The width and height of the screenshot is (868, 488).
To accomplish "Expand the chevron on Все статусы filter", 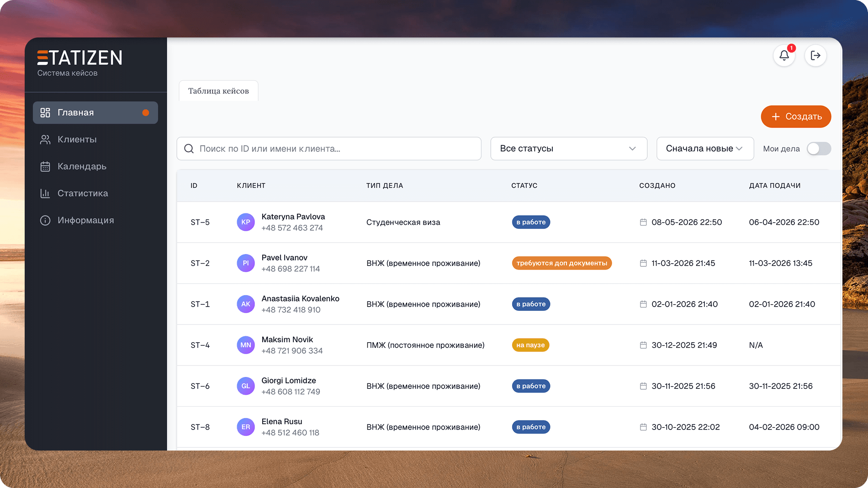I will 632,149.
